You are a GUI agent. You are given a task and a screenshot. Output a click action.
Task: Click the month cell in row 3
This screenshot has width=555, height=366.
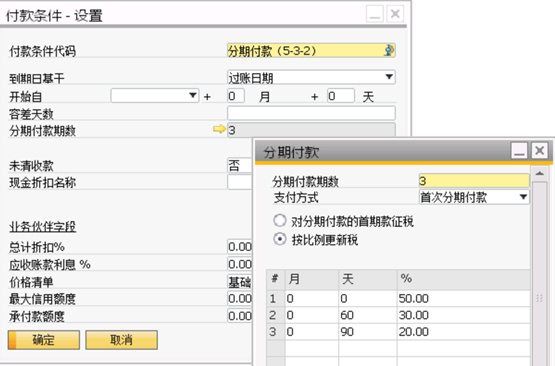[312, 332]
